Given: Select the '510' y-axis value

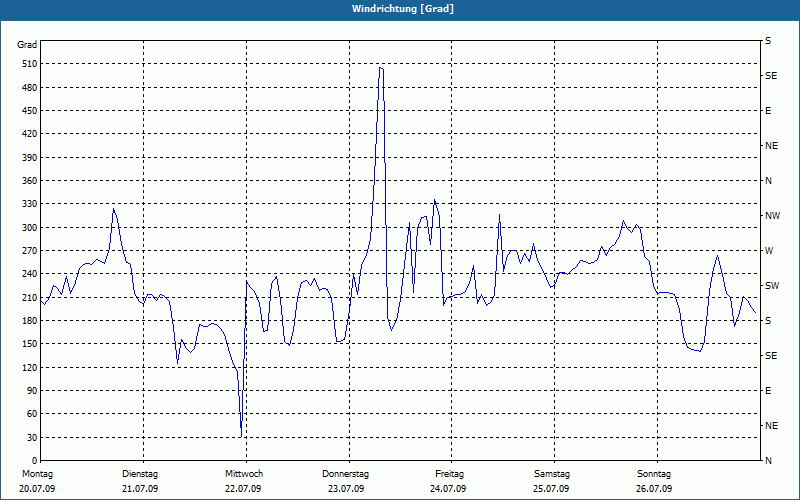Looking at the screenshot, I should click(x=31, y=64).
